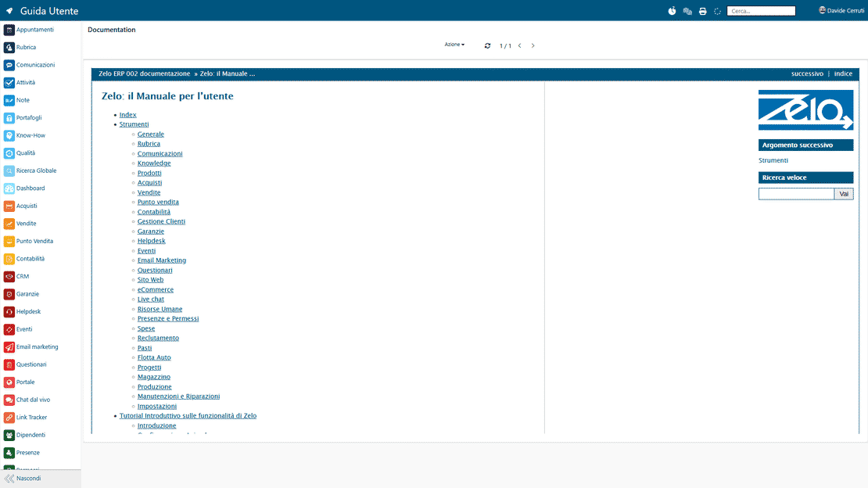868x488 pixels.
Task: Open the Vendite sidebar icon
Action: (x=9, y=224)
